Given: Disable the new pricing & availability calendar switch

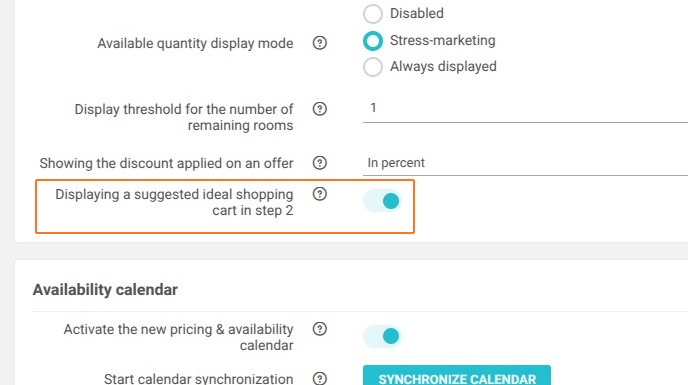Looking at the screenshot, I should 382,336.
